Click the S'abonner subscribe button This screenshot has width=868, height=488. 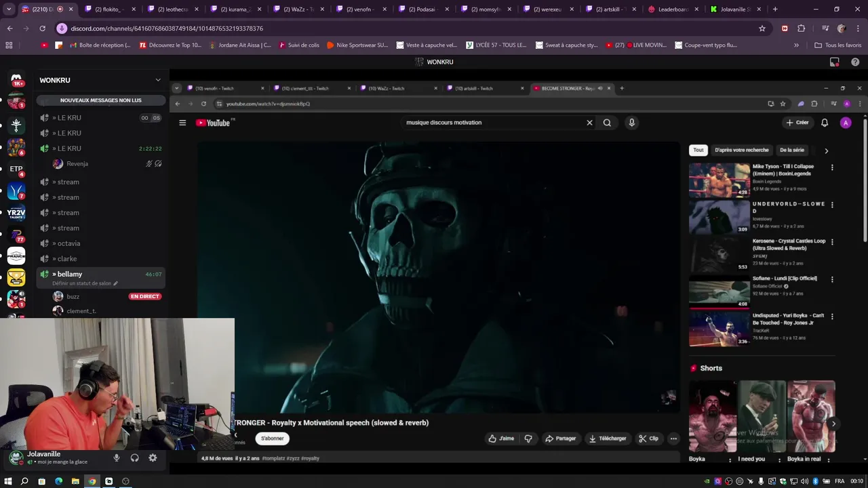[273, 439]
